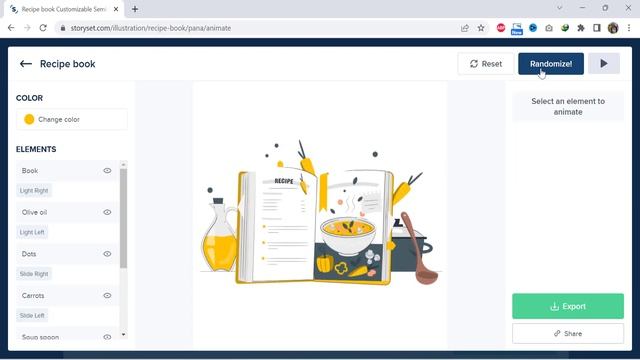Reload the page
Viewport: 640px width, 360px height.
[x=43, y=28]
